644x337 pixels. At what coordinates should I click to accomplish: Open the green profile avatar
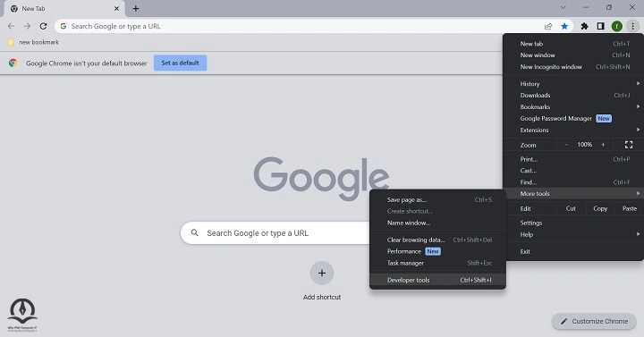pyautogui.click(x=617, y=26)
